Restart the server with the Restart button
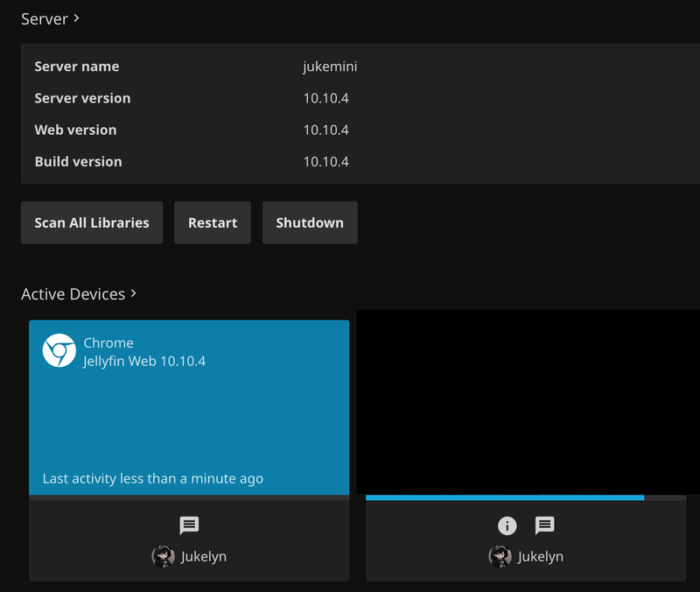 pos(213,222)
